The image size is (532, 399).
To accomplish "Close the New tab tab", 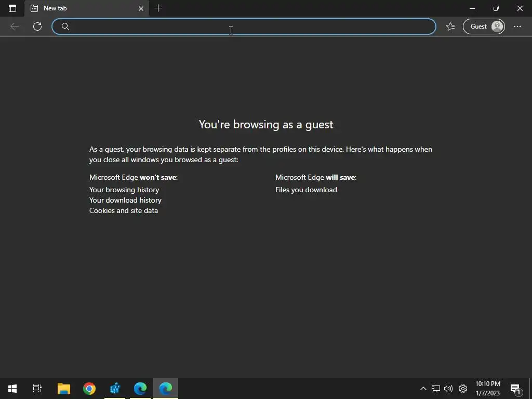I will [141, 8].
